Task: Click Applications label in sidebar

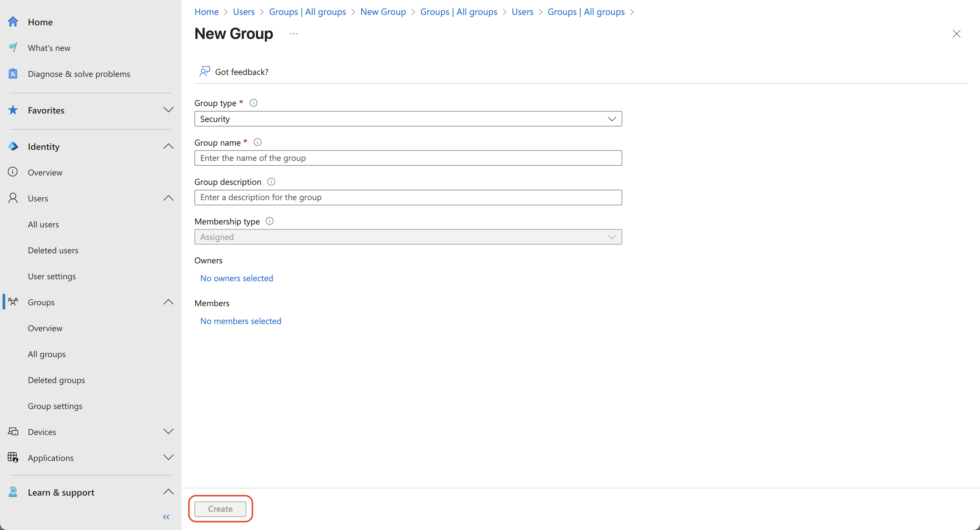Action: [51, 457]
